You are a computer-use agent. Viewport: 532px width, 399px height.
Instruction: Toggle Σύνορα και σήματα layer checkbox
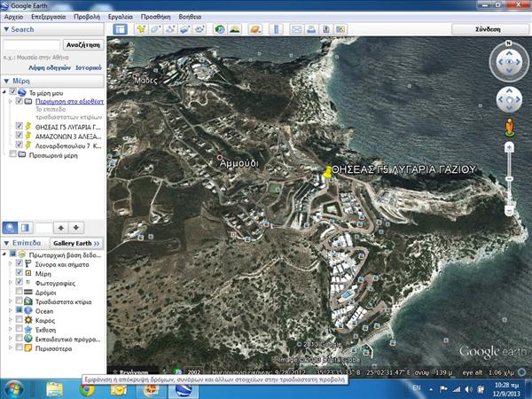[x=20, y=263]
